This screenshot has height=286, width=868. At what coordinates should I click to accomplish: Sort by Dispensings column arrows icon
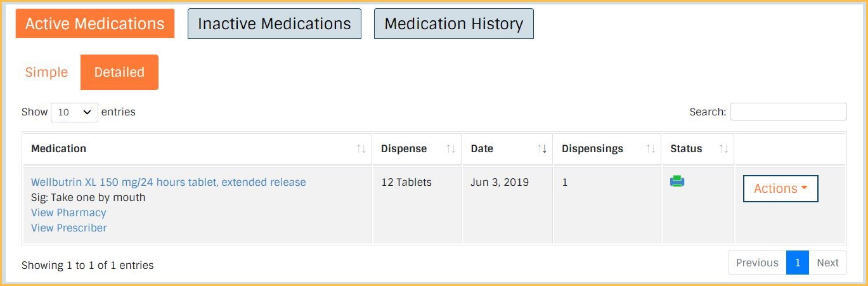(651, 149)
